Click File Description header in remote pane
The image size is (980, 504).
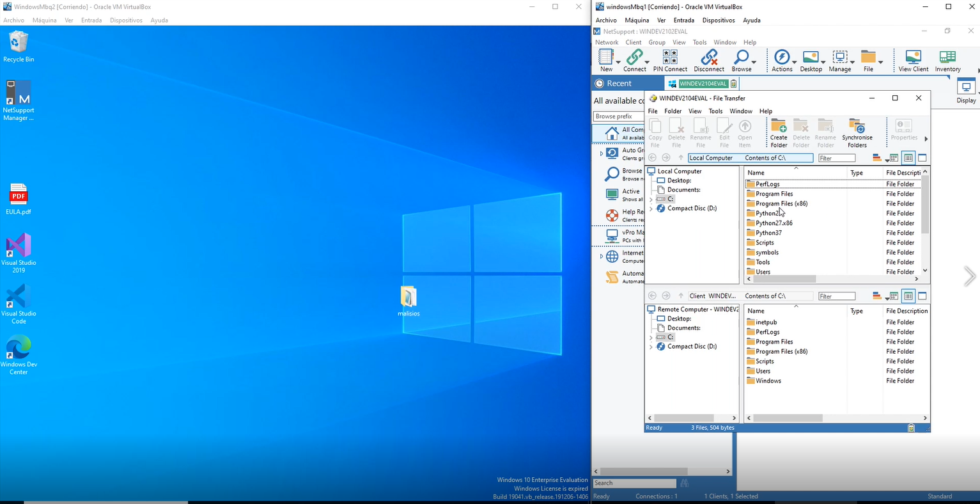[906, 311]
